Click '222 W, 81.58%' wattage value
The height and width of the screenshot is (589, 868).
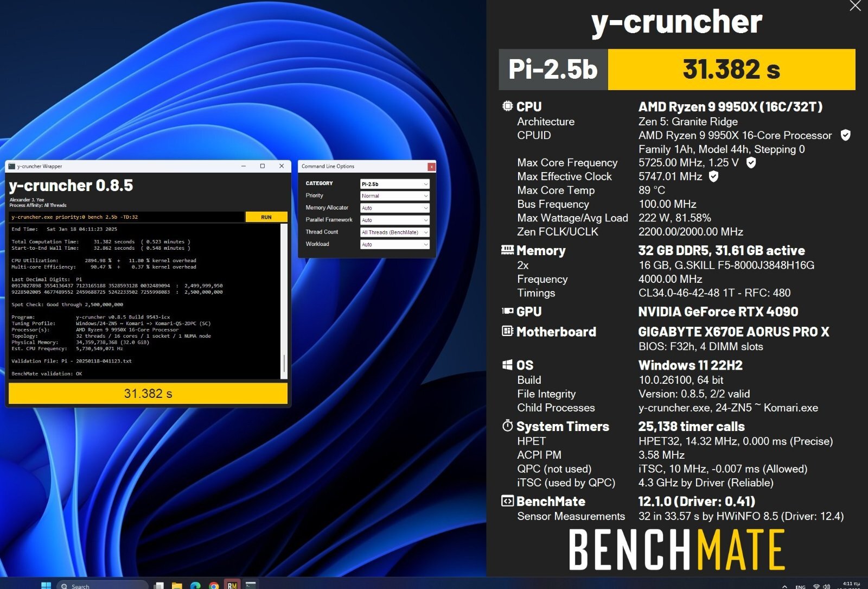pos(674,218)
